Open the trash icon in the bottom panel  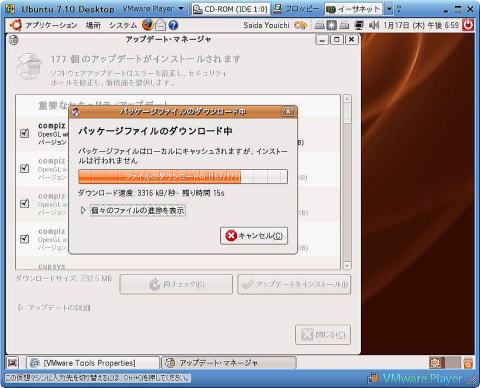click(x=468, y=363)
